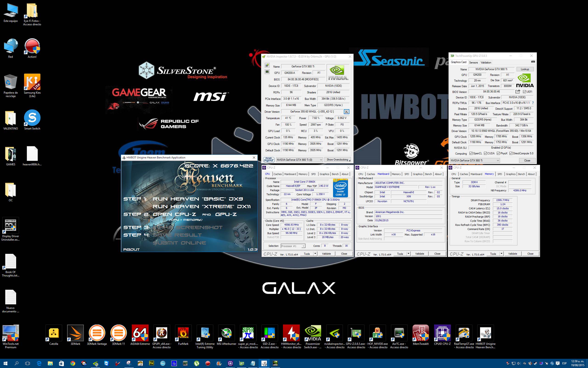
Task: Open SPD tab in CPU-Z Mainboard window
Action: tap(407, 174)
